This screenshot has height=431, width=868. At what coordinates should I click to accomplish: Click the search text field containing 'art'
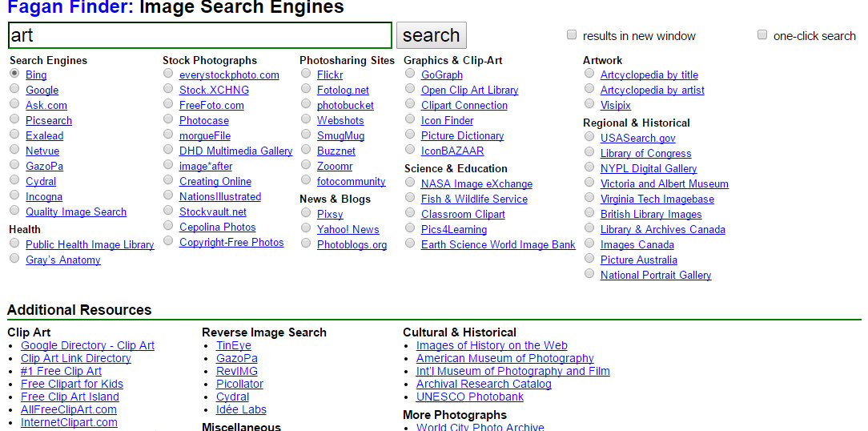point(200,35)
